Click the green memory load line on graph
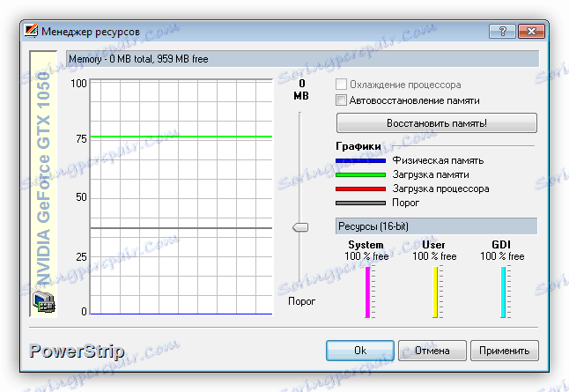 click(181, 137)
